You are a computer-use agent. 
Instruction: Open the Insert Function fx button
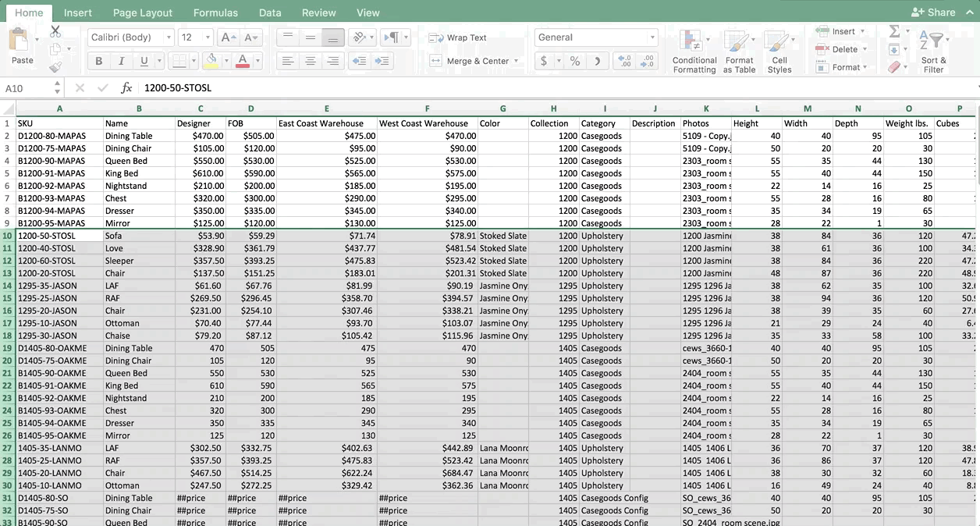pyautogui.click(x=126, y=88)
